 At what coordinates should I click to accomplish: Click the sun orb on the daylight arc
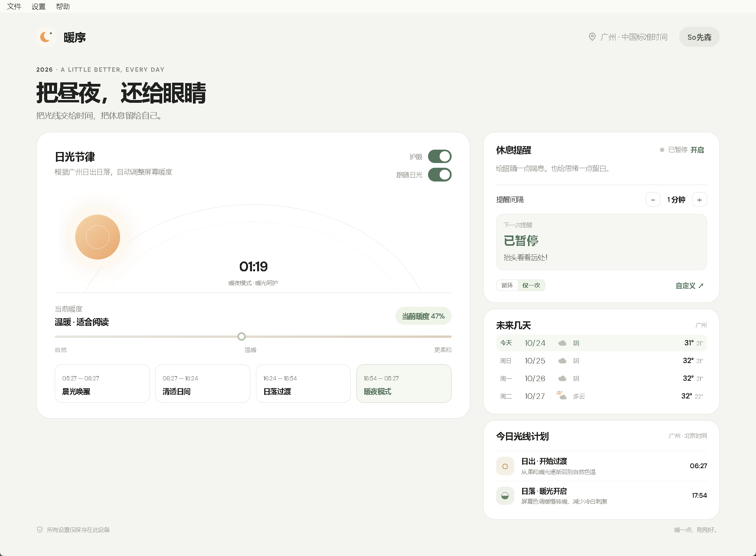[x=98, y=237]
